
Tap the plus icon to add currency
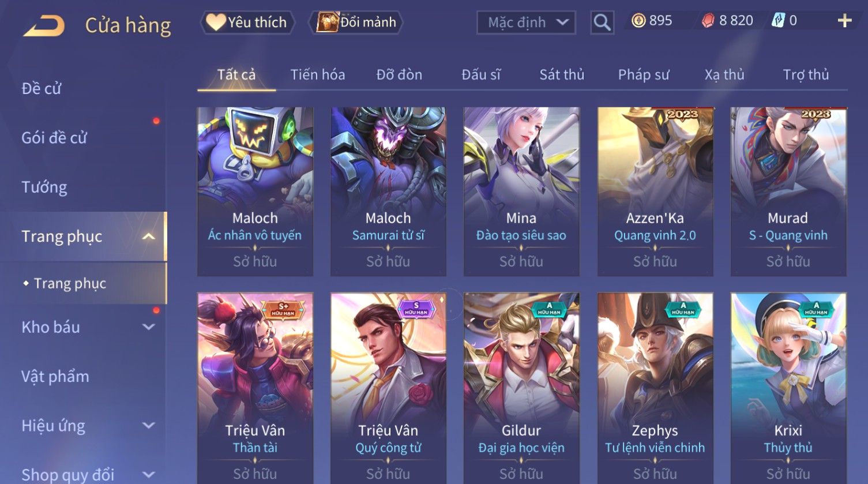click(844, 21)
